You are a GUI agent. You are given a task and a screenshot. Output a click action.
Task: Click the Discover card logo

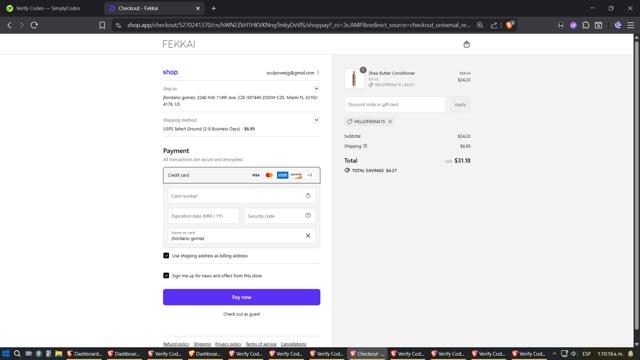click(296, 175)
